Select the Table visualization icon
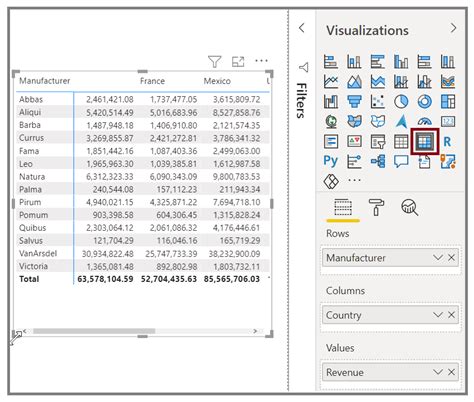Screen dimensions: 474x402 point(401,142)
